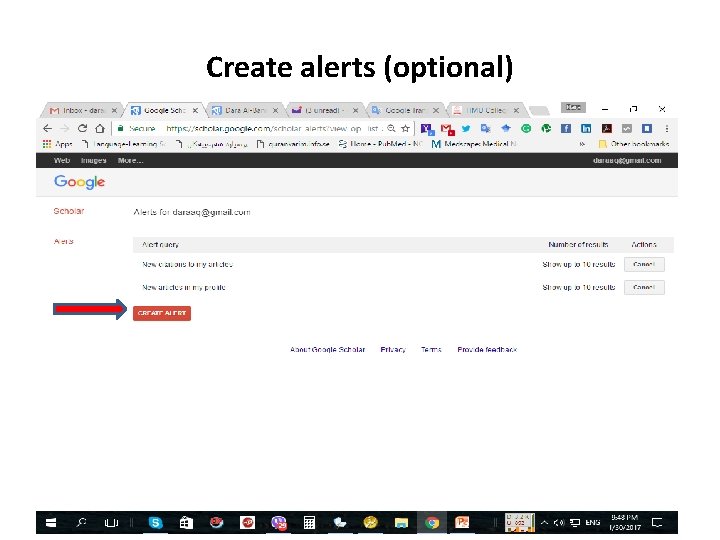The height and width of the screenshot is (540, 720).
Task: Click the Adobe PDF extension icon
Action: tap(607, 129)
